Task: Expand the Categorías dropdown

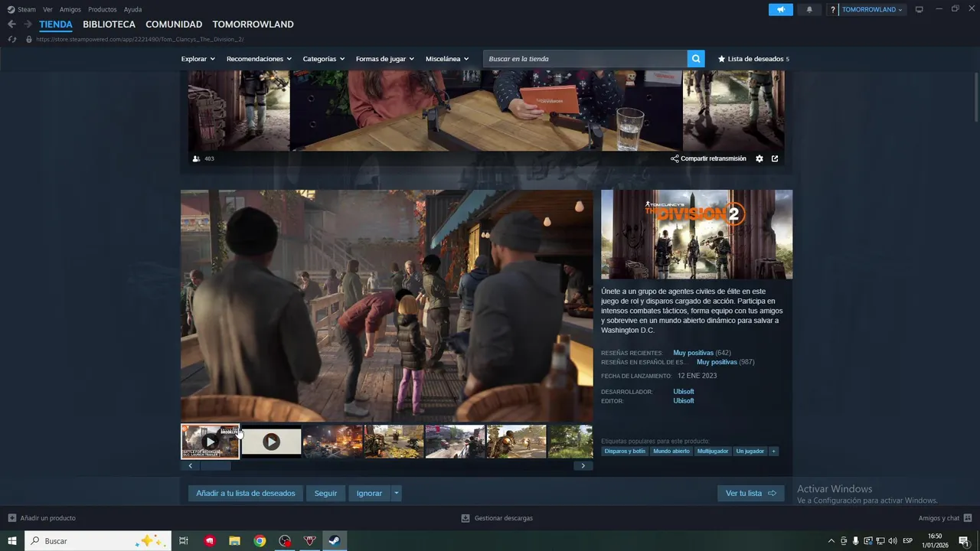Action: coord(323,59)
